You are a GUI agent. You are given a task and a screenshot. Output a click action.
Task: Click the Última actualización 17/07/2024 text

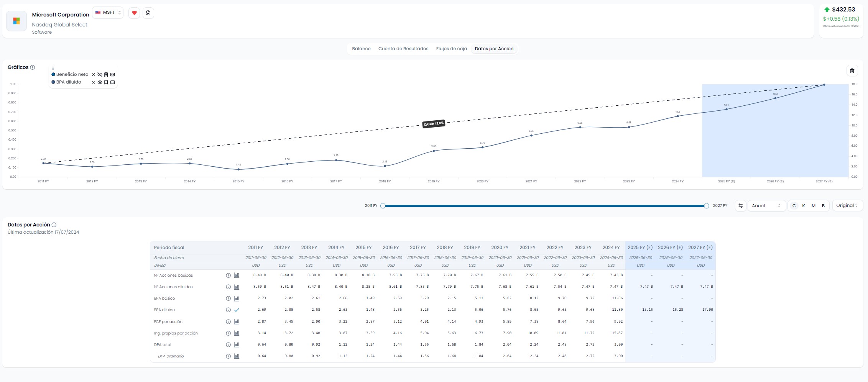[x=43, y=232]
